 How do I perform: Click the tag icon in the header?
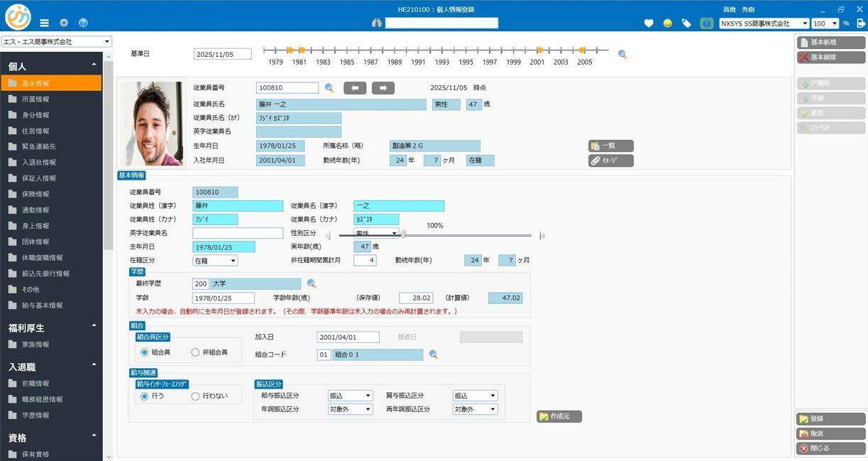686,23
